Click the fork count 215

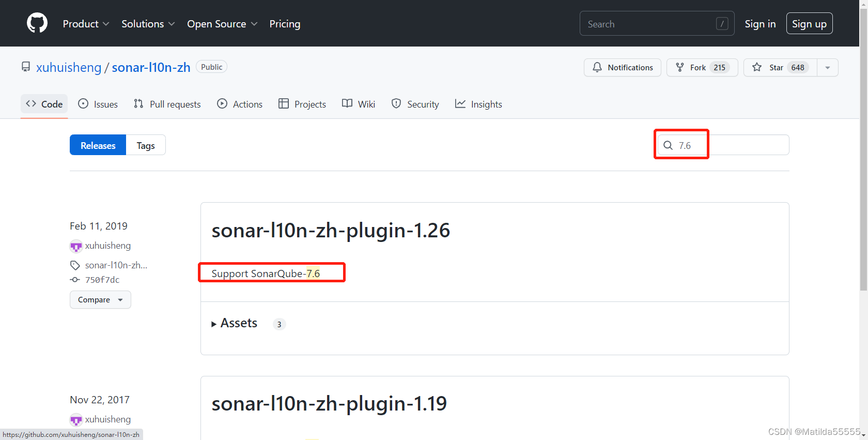click(x=719, y=68)
